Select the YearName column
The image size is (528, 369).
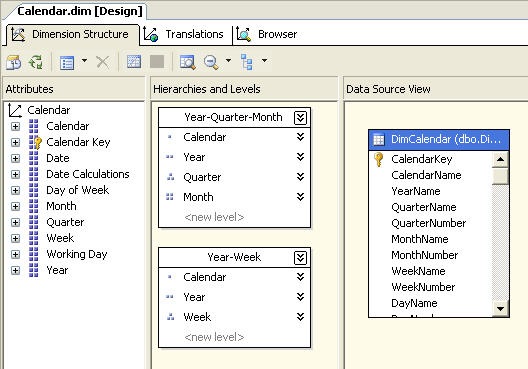[x=416, y=191]
